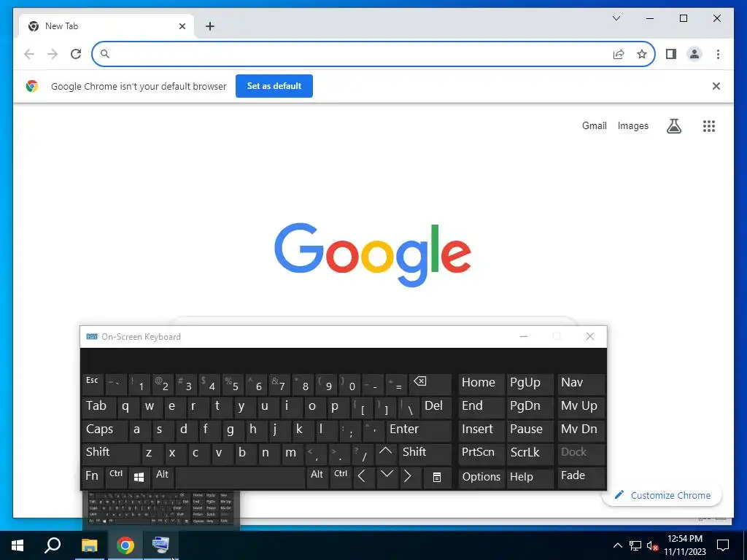Toggle the right Alt key on keyboard
The height and width of the screenshot is (560, 747).
(317, 477)
